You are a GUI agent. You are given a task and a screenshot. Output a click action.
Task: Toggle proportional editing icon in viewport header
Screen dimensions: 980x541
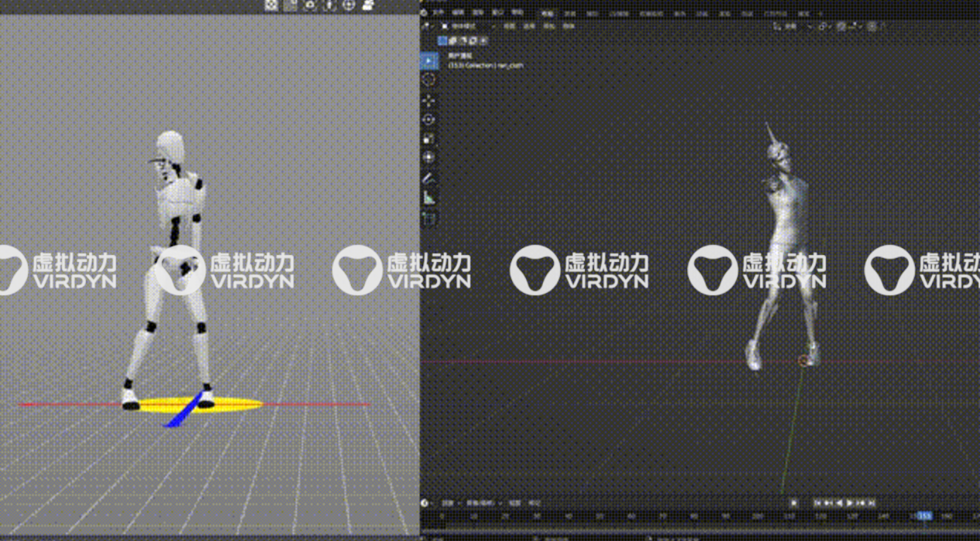871,26
